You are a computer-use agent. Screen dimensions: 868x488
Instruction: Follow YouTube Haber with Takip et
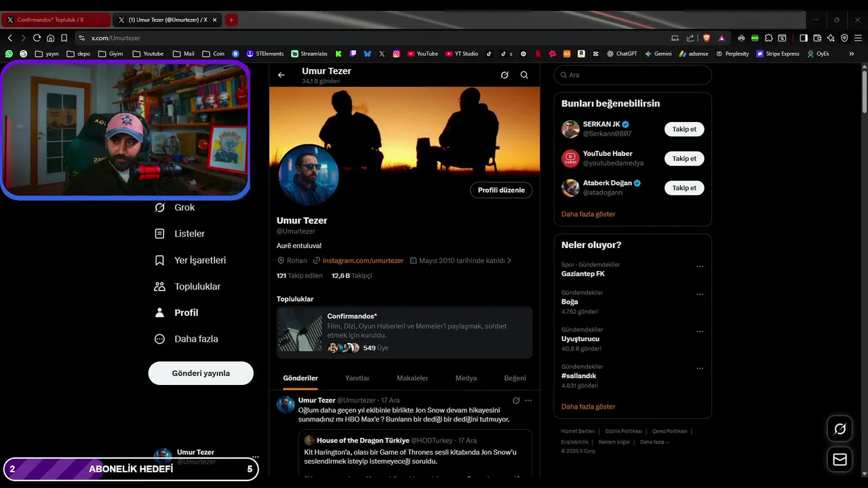(684, 159)
